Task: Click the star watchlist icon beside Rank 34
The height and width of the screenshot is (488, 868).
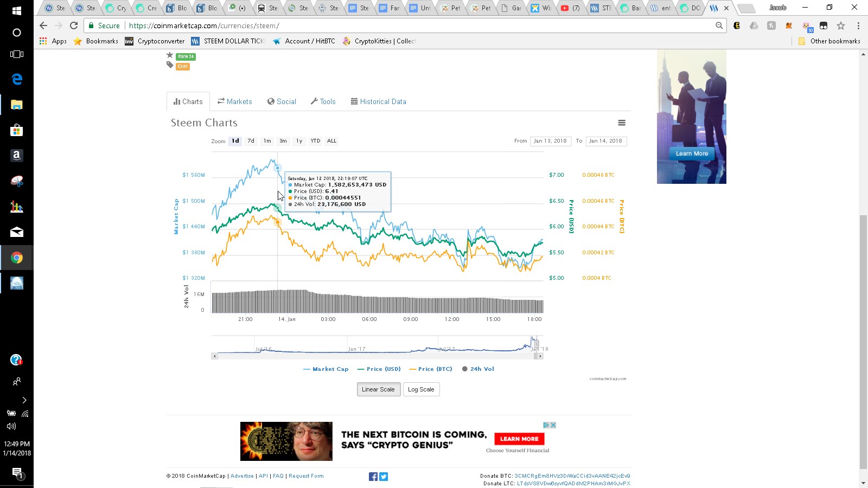Action: pyautogui.click(x=170, y=55)
